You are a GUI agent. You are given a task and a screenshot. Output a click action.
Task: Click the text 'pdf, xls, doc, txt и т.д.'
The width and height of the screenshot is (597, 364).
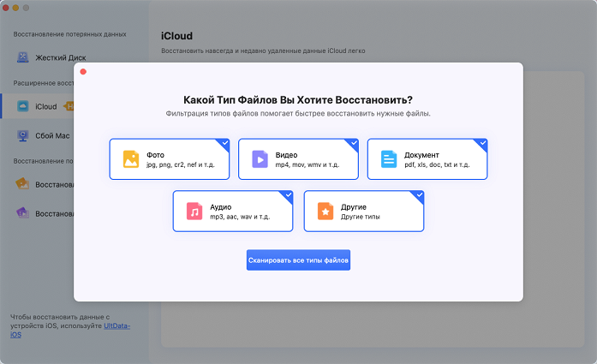coord(437,164)
